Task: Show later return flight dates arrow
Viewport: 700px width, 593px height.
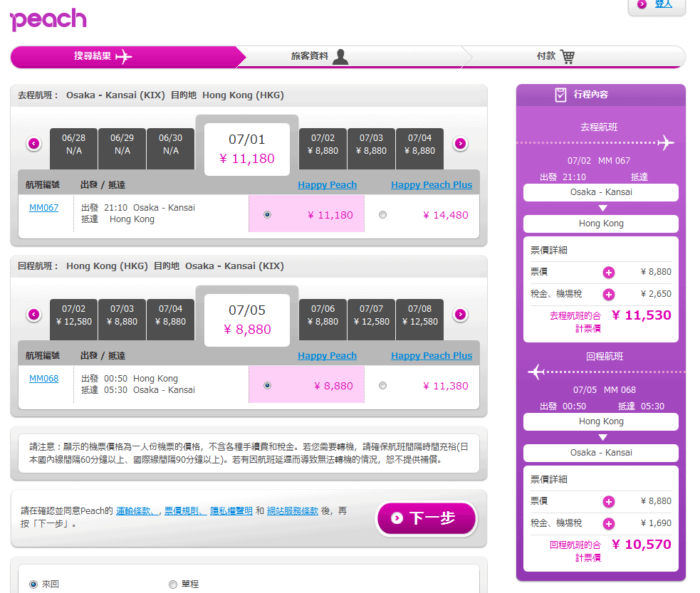Action: click(x=460, y=315)
